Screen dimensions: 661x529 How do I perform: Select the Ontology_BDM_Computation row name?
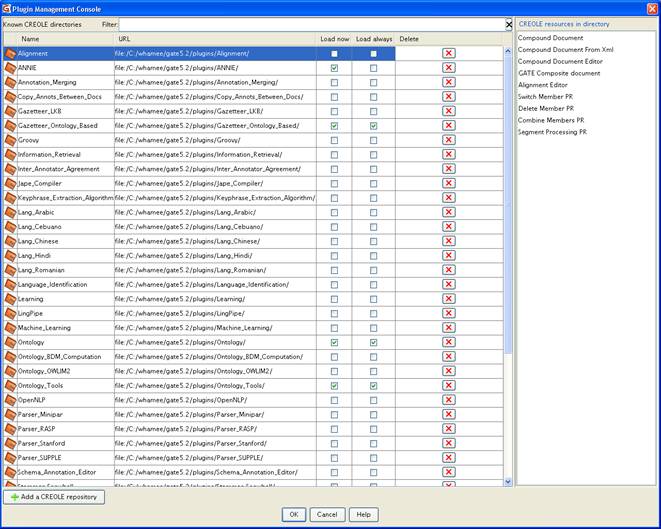click(59, 357)
